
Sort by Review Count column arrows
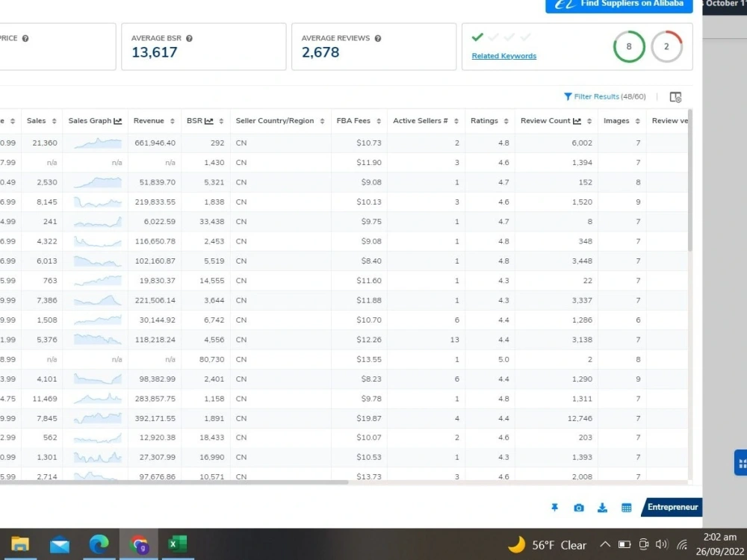pos(589,122)
